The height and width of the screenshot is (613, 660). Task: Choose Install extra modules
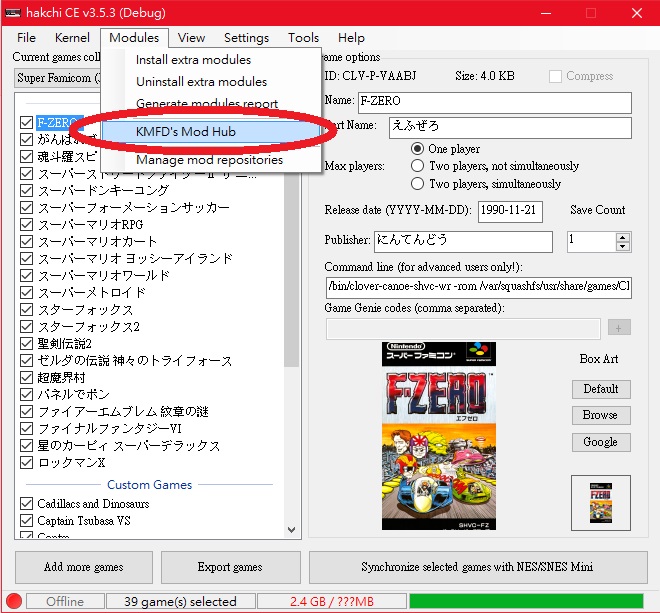click(193, 60)
